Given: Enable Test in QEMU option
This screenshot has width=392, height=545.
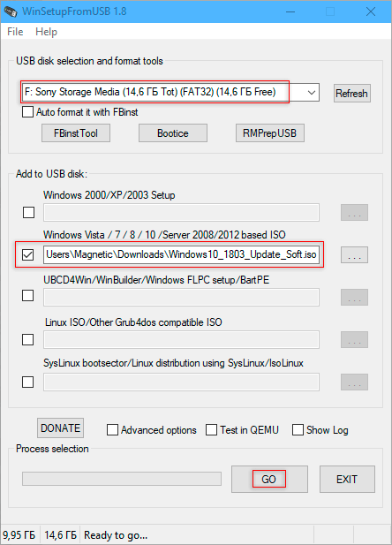Looking at the screenshot, I should tap(211, 430).
